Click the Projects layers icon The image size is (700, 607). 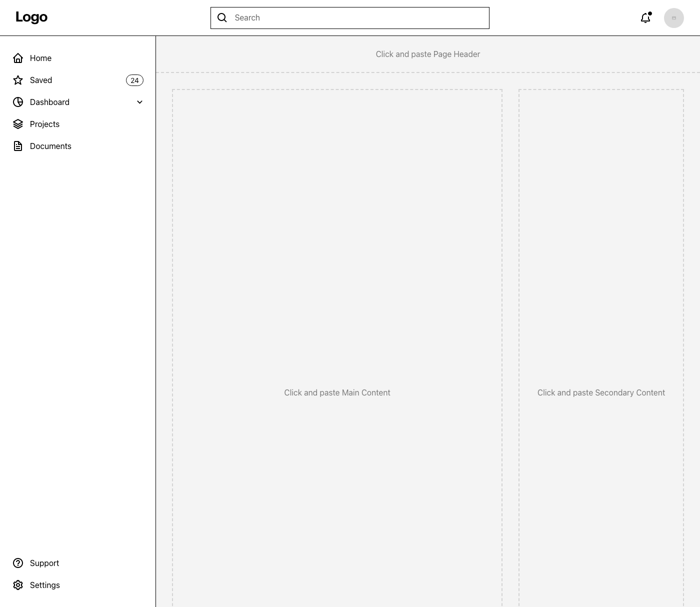pyautogui.click(x=18, y=124)
